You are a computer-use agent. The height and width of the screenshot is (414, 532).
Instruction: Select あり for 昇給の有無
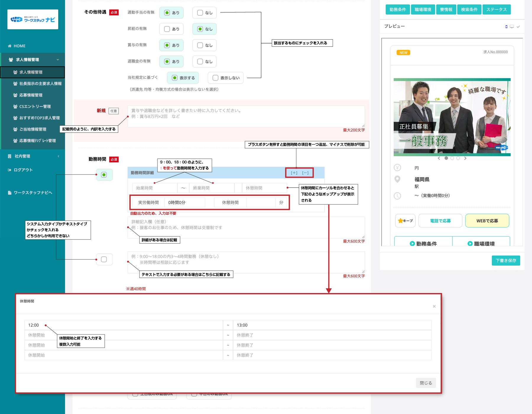point(171,29)
